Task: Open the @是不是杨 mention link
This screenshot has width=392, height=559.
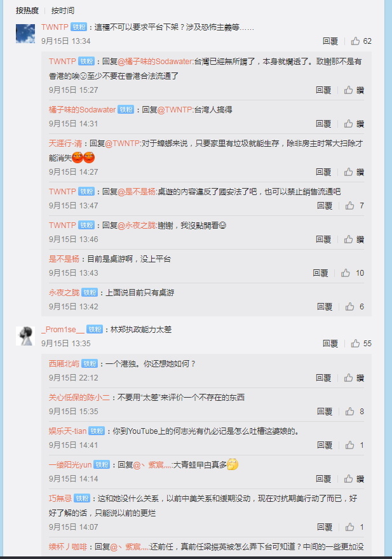Action: pos(137,192)
